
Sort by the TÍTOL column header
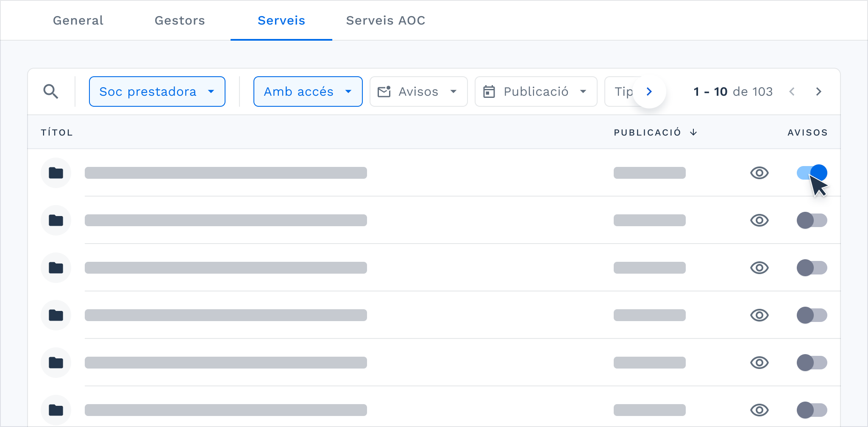coord(57,133)
